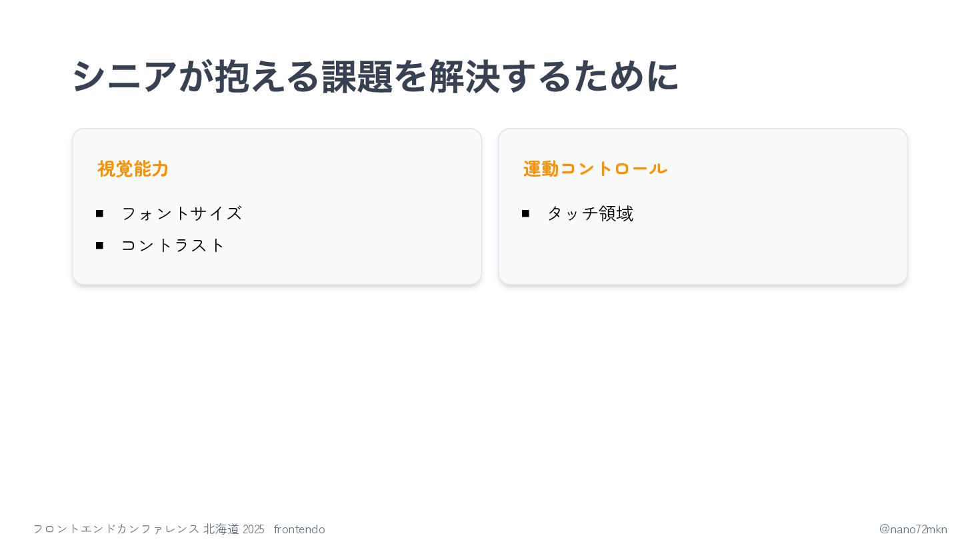The image size is (980, 552).
Task: Click the blank slide area below cards
Action: click(490, 400)
